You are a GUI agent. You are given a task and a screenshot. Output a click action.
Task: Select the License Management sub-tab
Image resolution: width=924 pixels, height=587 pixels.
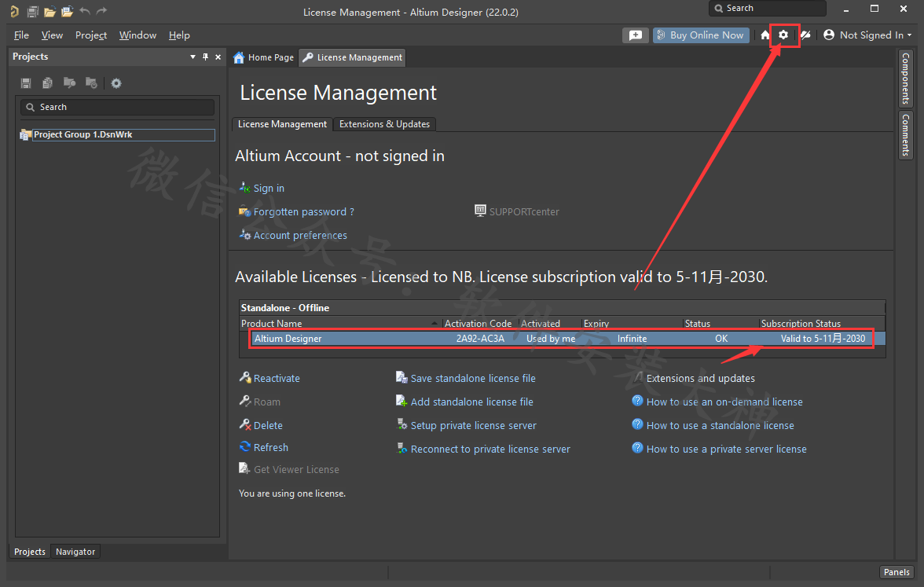pos(282,124)
